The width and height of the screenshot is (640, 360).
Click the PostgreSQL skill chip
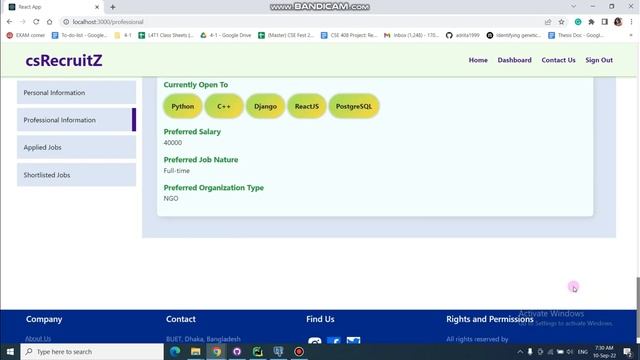point(354,106)
